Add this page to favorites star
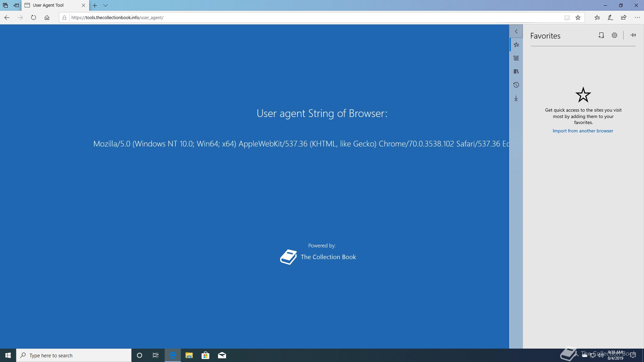 pos(578,18)
